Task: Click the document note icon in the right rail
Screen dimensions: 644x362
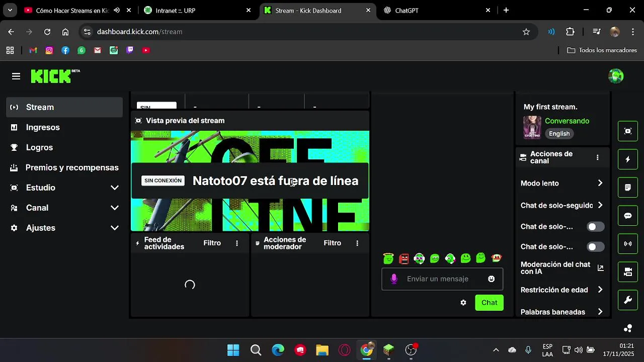Action: click(628, 188)
